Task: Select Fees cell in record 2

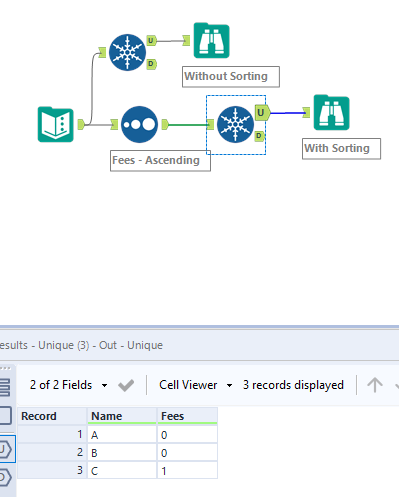Action: pos(187,453)
